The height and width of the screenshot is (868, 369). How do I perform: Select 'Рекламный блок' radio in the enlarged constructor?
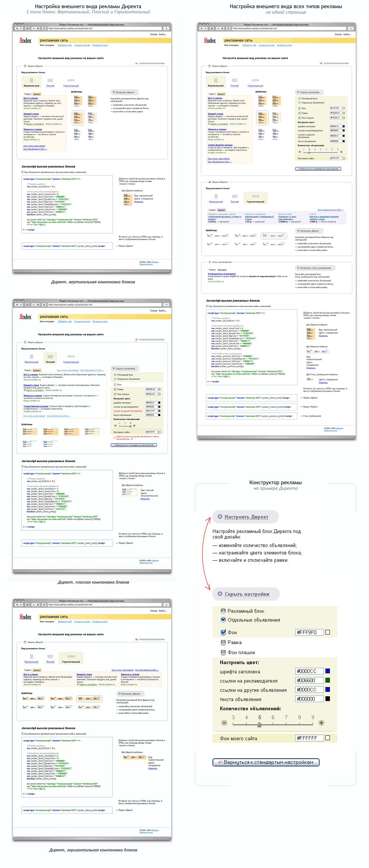[223, 611]
